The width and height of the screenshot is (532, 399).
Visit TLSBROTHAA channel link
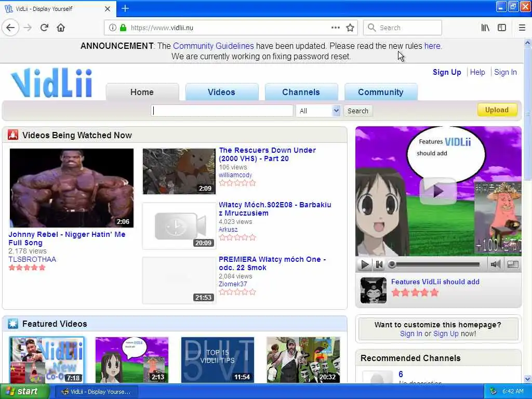click(32, 259)
